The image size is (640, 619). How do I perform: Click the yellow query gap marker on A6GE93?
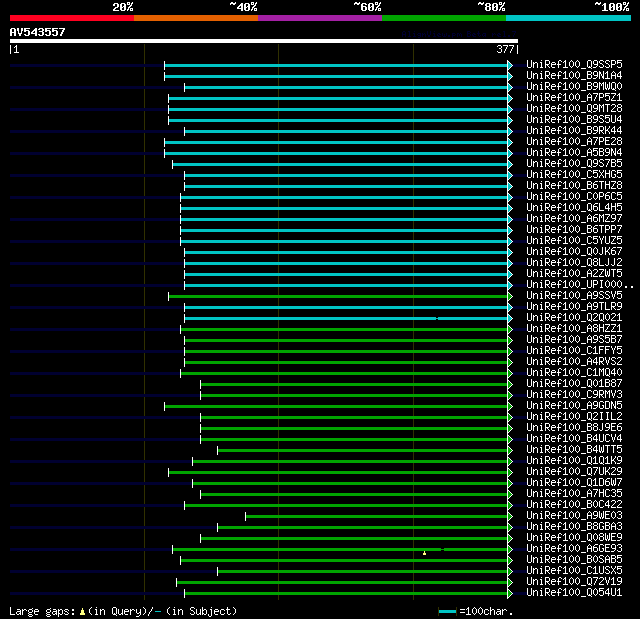pos(424,553)
